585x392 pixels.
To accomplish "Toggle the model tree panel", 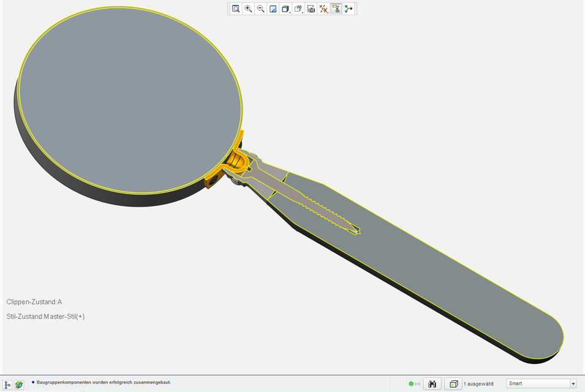I will click(7, 383).
